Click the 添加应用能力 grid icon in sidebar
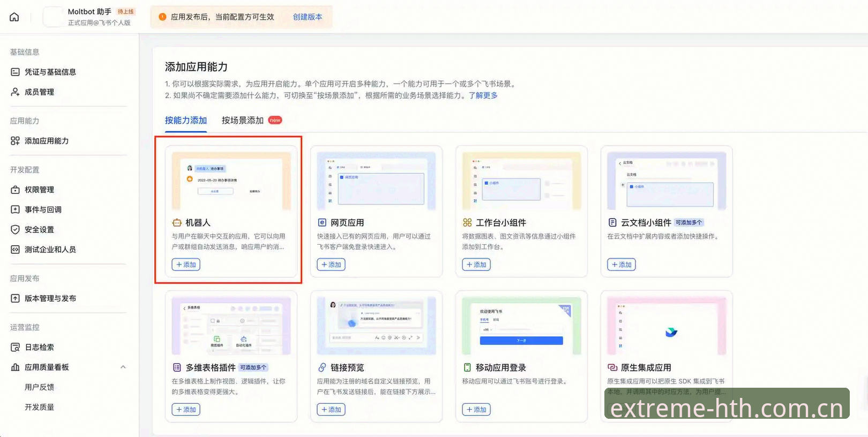 15,141
